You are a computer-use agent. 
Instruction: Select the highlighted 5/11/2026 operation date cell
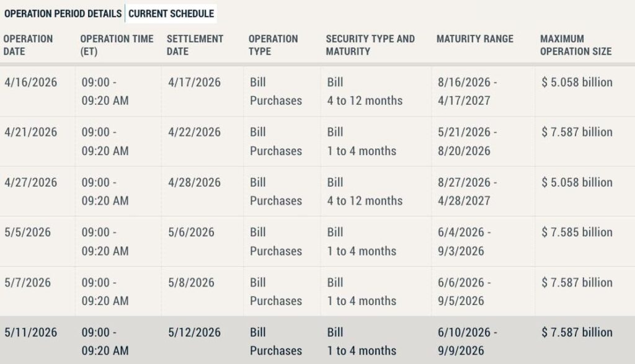pyautogui.click(x=30, y=332)
